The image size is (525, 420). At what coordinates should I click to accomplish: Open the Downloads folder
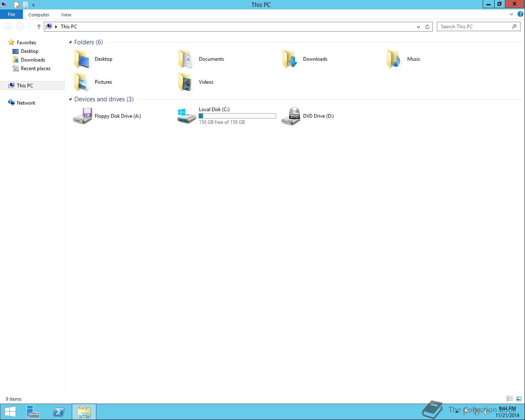315,59
